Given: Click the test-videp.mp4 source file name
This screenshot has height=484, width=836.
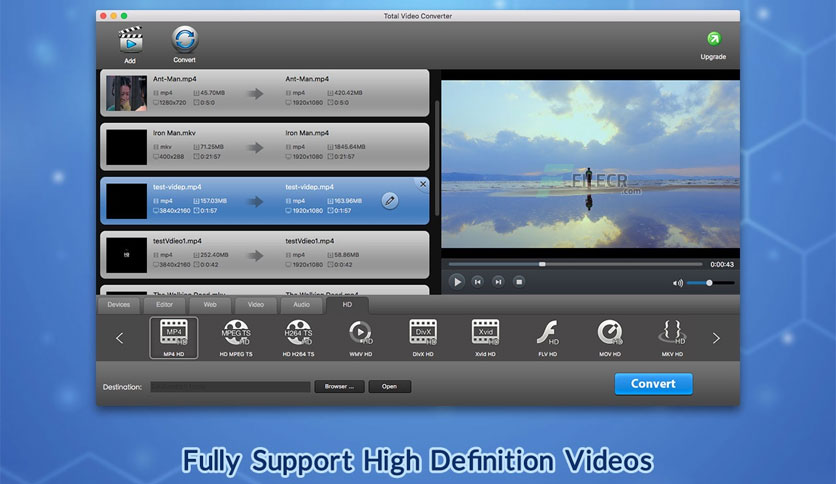Looking at the screenshot, I should [177, 187].
